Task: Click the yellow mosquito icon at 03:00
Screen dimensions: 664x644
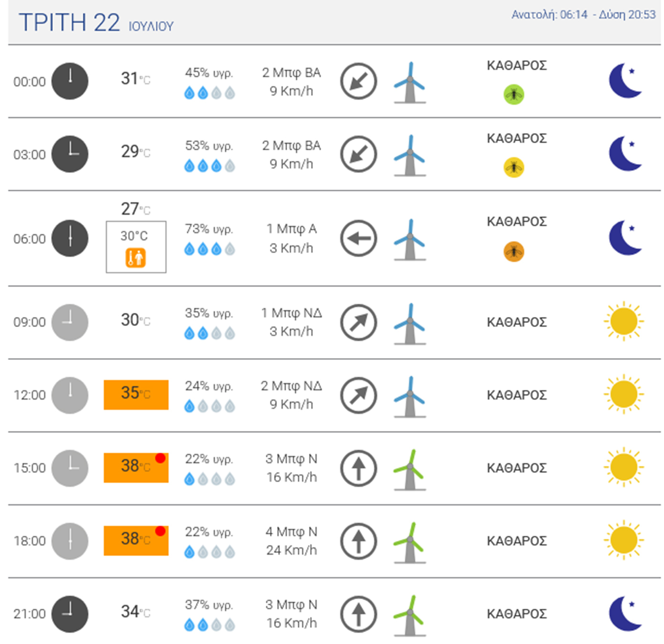Action: pos(514,167)
